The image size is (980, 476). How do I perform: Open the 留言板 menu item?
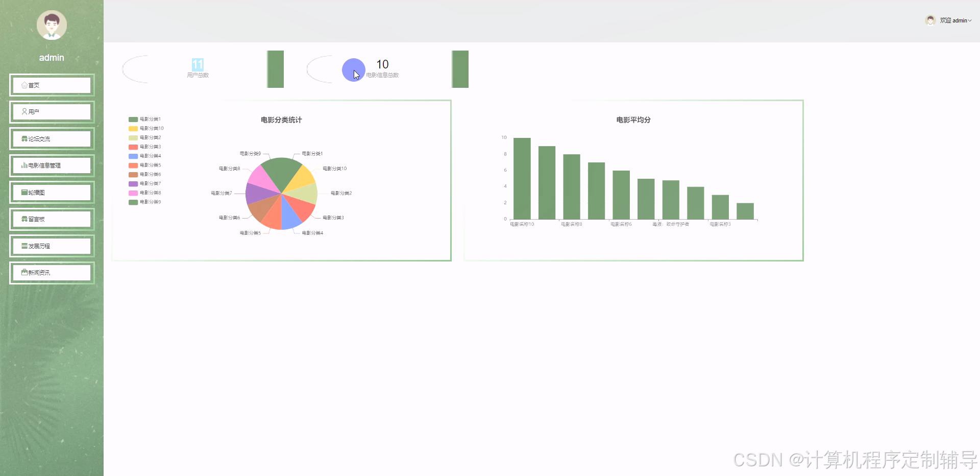tap(52, 219)
